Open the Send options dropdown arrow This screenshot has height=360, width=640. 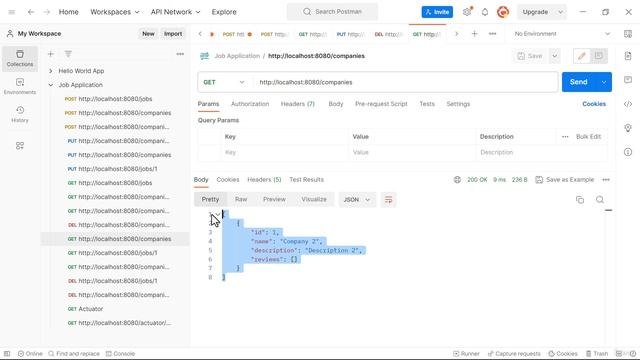604,82
